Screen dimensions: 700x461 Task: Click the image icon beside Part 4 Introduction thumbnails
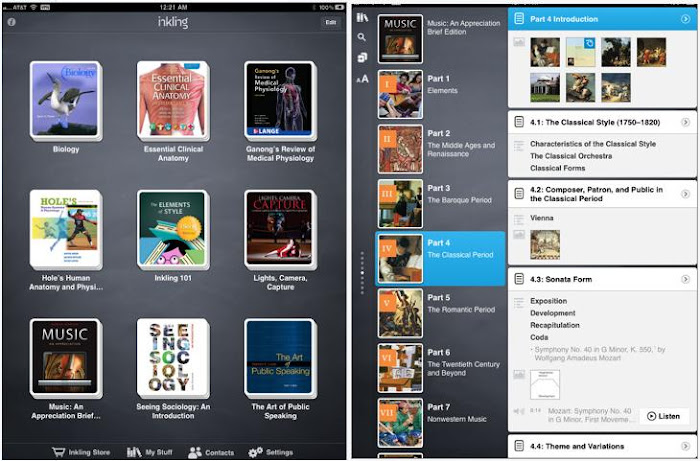(x=519, y=42)
